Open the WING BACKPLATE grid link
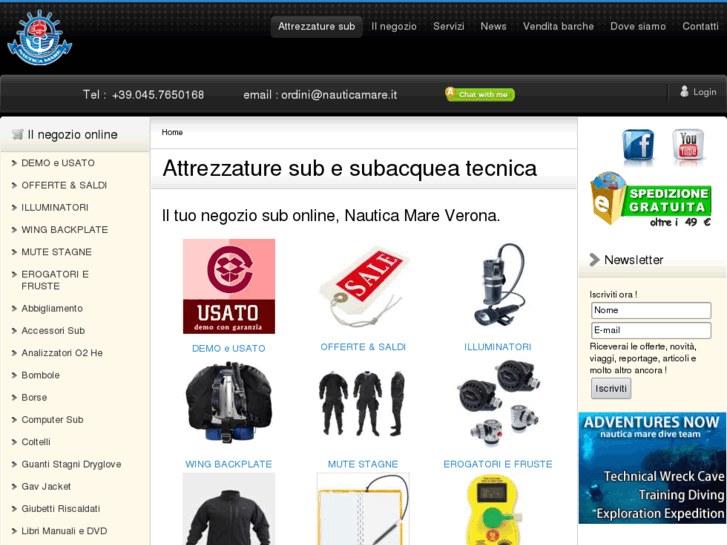Screen dimensions: 727x545 pos(229,464)
